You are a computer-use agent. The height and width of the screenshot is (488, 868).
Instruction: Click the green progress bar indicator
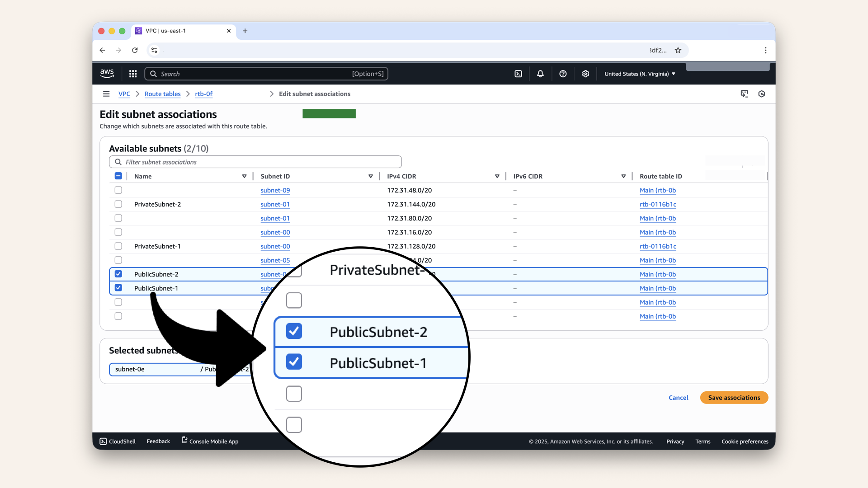point(329,113)
